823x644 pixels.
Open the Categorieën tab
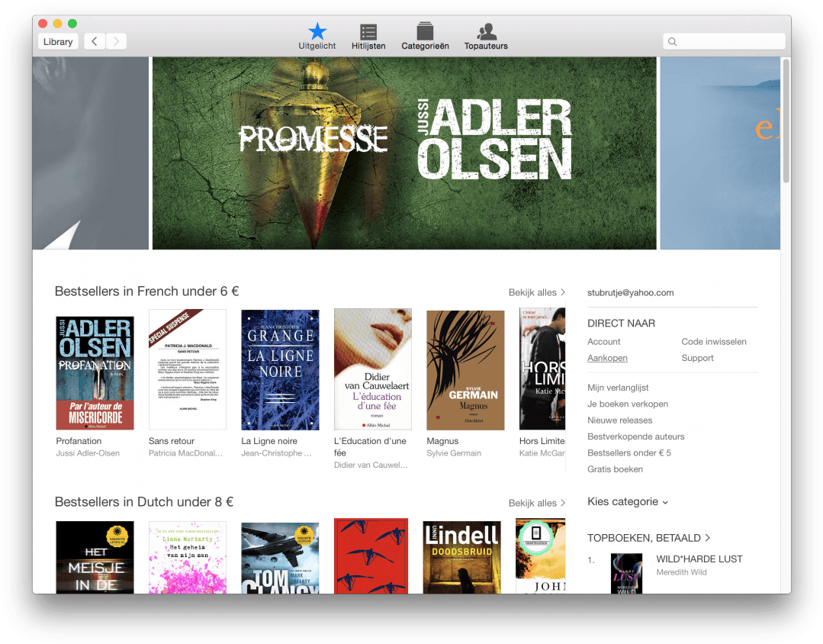425,37
